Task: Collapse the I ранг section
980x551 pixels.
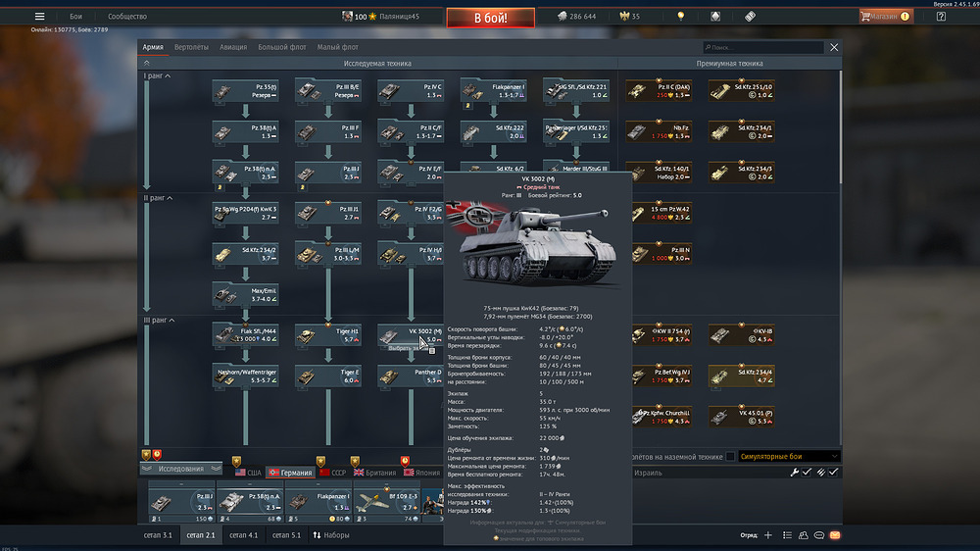Action: coord(168,75)
